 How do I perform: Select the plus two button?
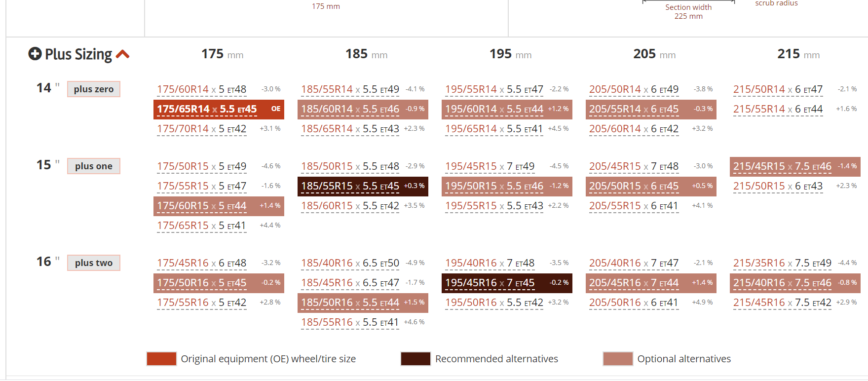(x=94, y=263)
